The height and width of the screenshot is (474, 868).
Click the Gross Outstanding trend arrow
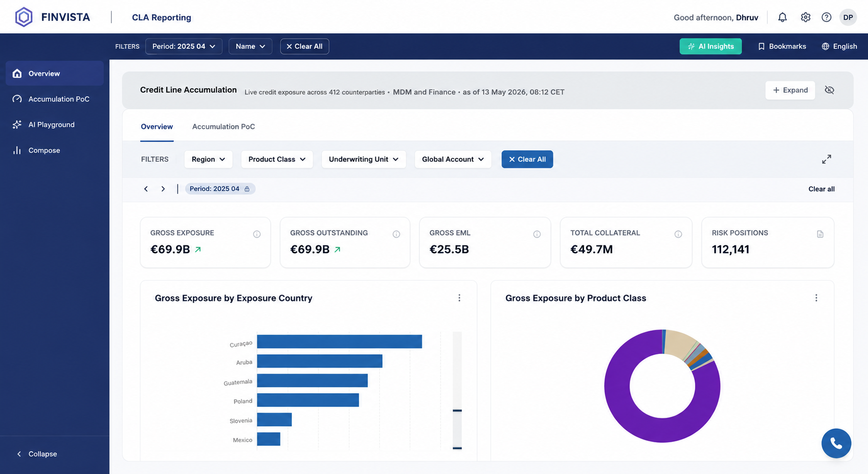coord(338,250)
